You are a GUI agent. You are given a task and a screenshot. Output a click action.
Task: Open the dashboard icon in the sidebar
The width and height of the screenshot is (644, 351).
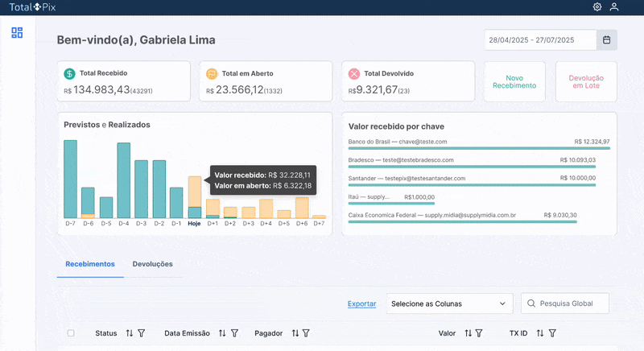[x=17, y=33]
